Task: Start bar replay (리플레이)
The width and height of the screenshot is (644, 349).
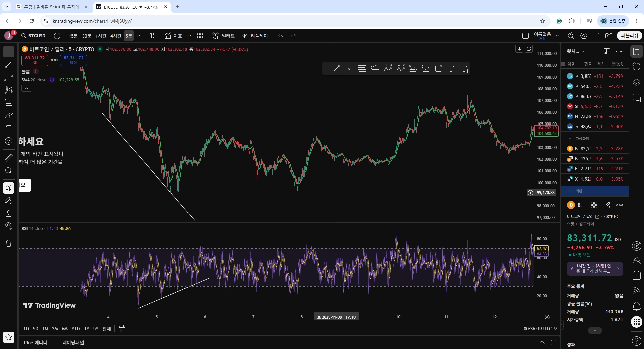Action: coord(255,36)
